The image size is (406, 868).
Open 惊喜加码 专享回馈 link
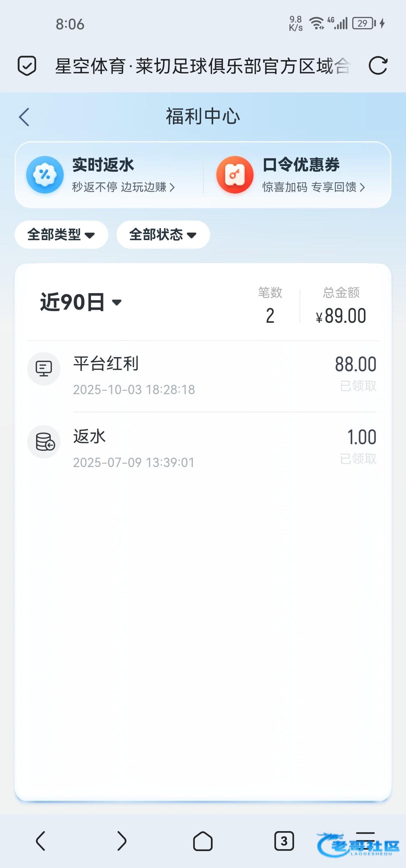[x=314, y=187]
